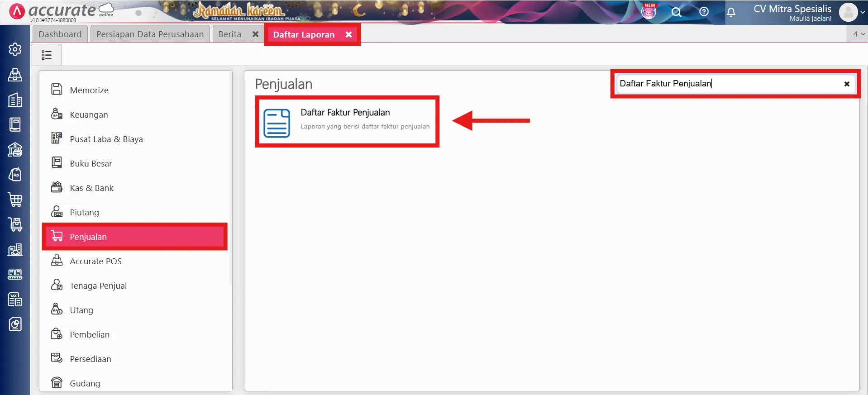Open the Daftar Faktur Penjualan report
This screenshot has width=868, height=395.
coord(345,113)
